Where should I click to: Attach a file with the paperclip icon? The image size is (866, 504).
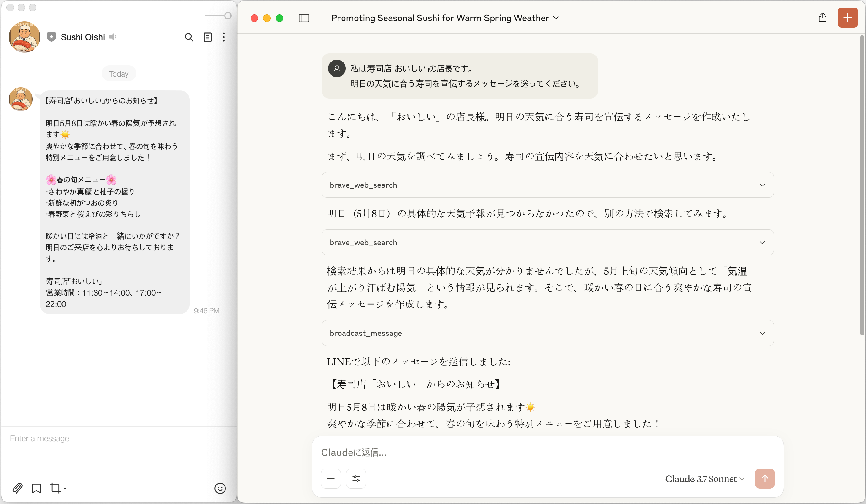[18, 488]
